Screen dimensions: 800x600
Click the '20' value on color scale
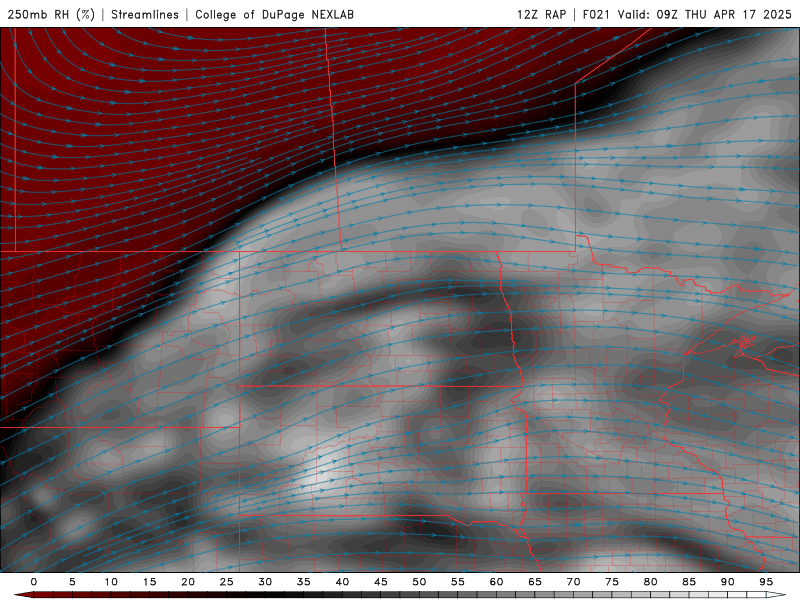click(x=188, y=582)
